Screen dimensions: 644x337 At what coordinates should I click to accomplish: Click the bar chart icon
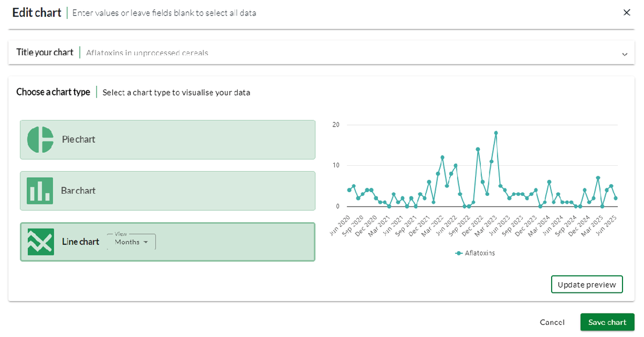click(40, 191)
